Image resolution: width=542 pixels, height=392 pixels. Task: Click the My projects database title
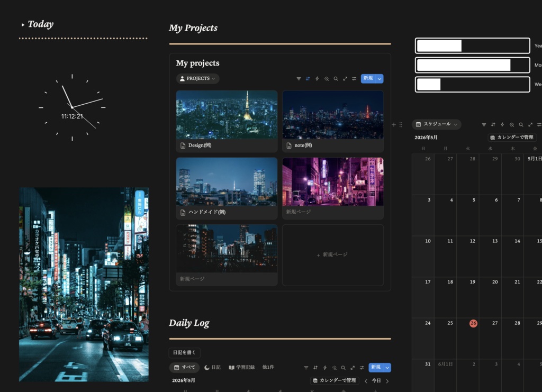point(198,63)
